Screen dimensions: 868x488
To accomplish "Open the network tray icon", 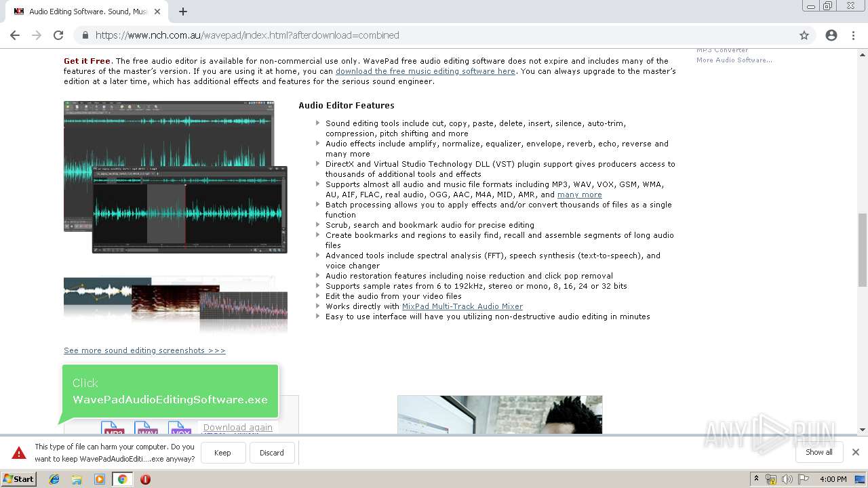I will [771, 479].
